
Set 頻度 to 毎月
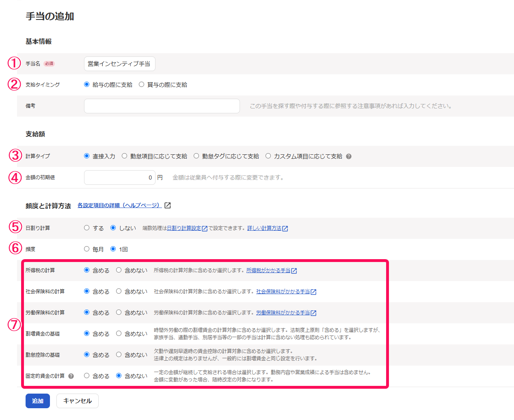(86, 249)
